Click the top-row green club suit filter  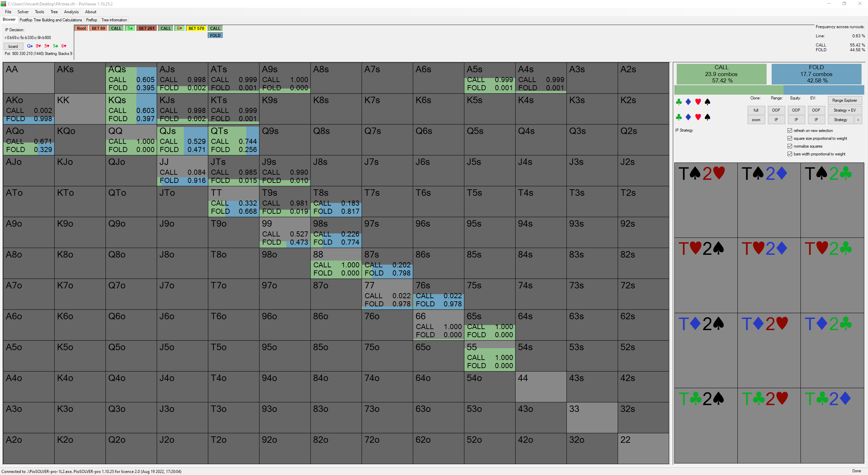[679, 102]
